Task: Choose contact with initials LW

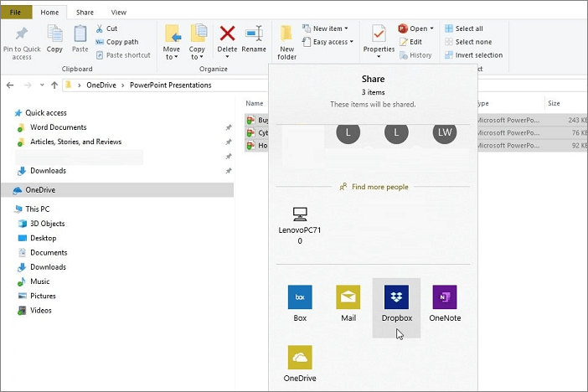Action: click(x=445, y=132)
